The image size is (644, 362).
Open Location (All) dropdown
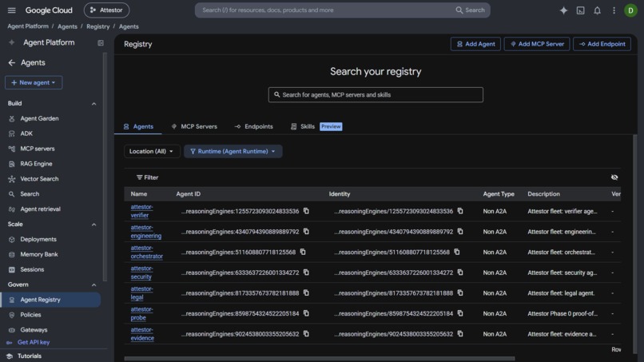tap(152, 151)
